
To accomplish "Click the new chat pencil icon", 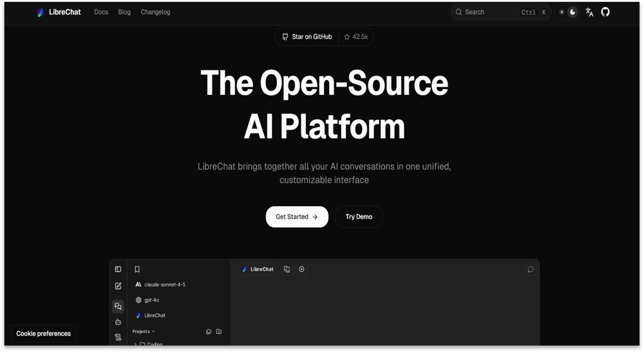I will [118, 286].
